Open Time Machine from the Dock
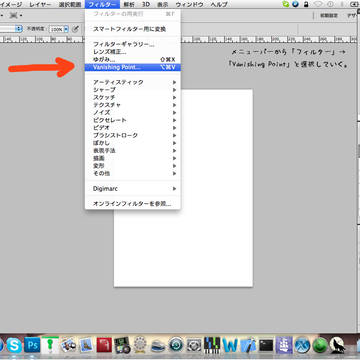The width and height of the screenshot is (360, 360). (176, 345)
